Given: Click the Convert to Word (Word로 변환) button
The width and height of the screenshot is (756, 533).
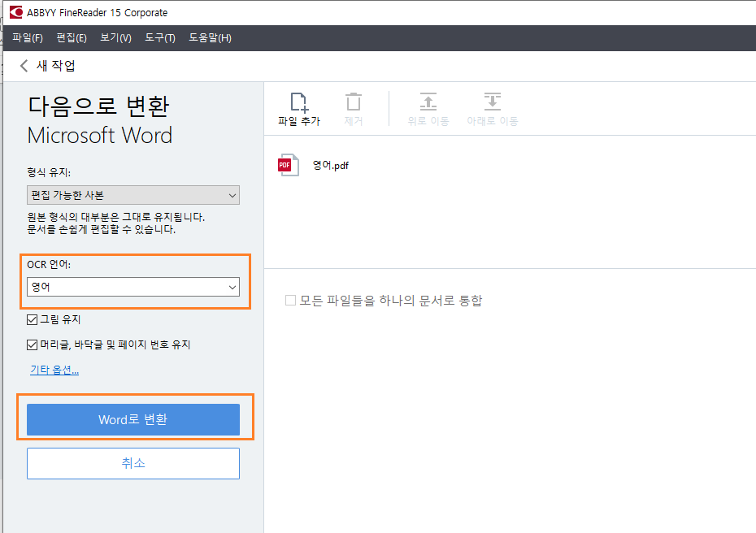Looking at the screenshot, I should [133, 419].
